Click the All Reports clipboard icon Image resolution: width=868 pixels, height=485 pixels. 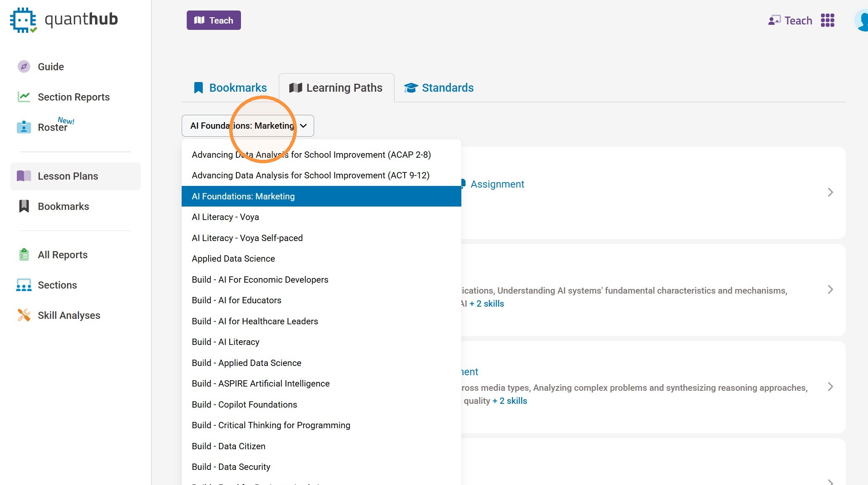point(24,254)
